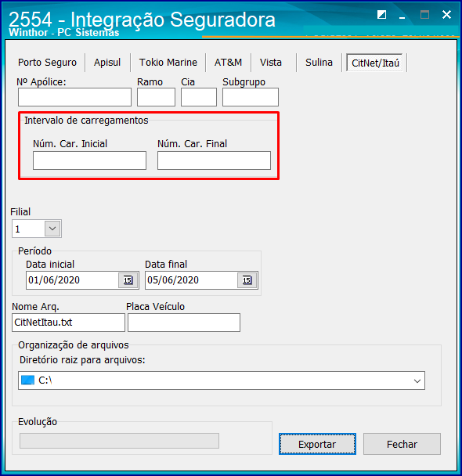
Task: Select the AT&M tab
Action: tap(229, 63)
